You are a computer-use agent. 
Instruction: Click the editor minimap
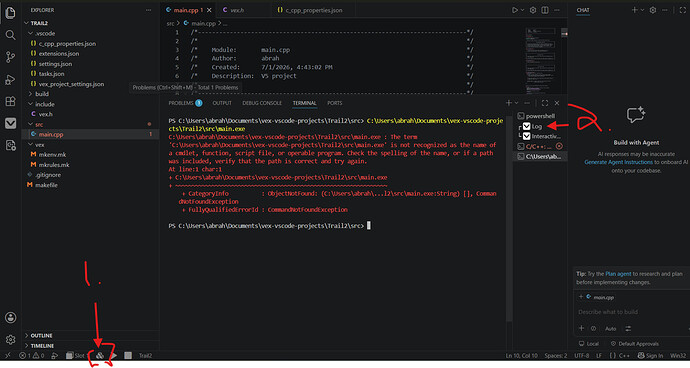point(540,60)
